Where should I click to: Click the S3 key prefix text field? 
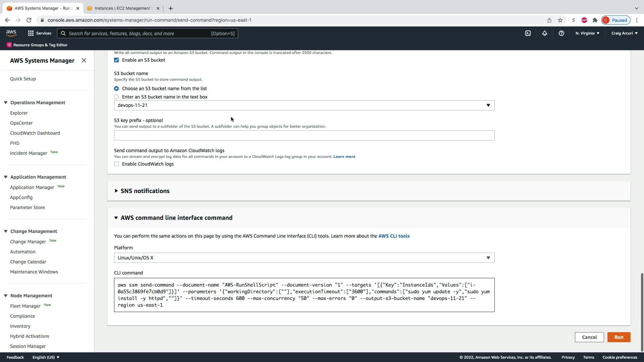tap(304, 135)
